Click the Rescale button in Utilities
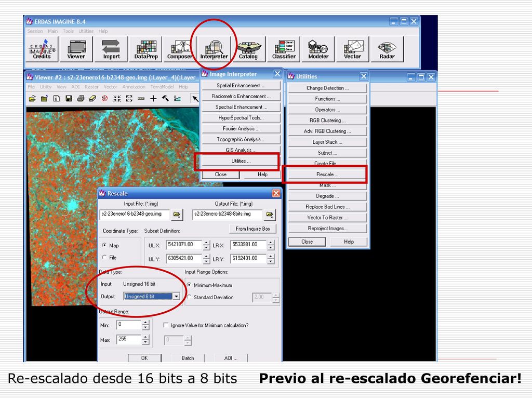Image resolution: width=532 pixels, height=399 pixels. tap(327, 175)
